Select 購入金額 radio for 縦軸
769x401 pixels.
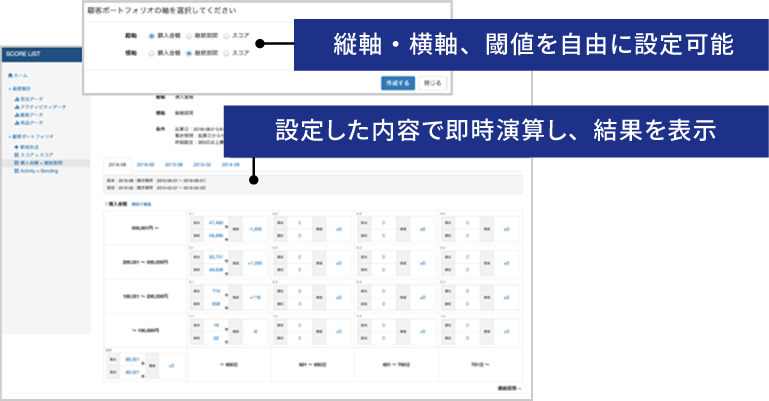151,36
